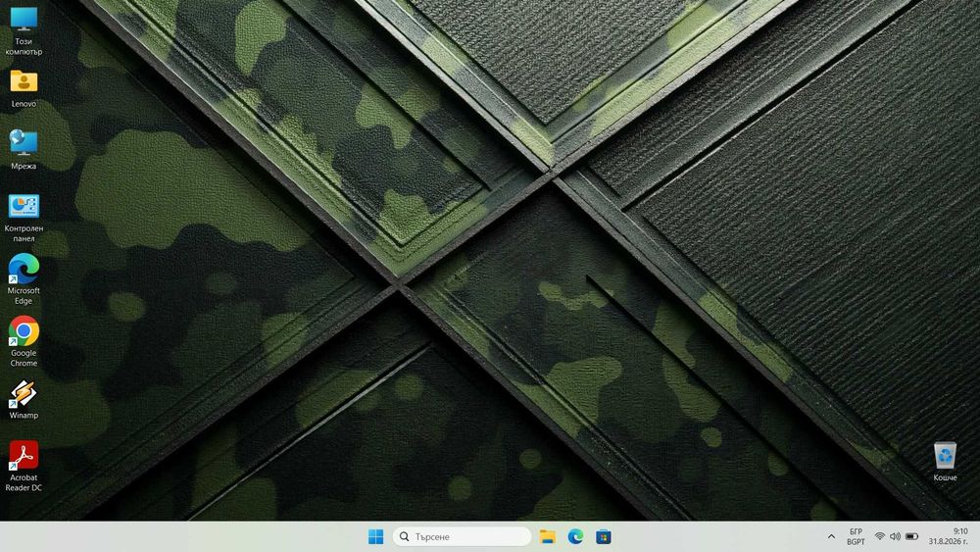Viewport: 980px width, 552px height.
Task: Select the Microsoft Edge desktop shortcut
Action: point(24,279)
